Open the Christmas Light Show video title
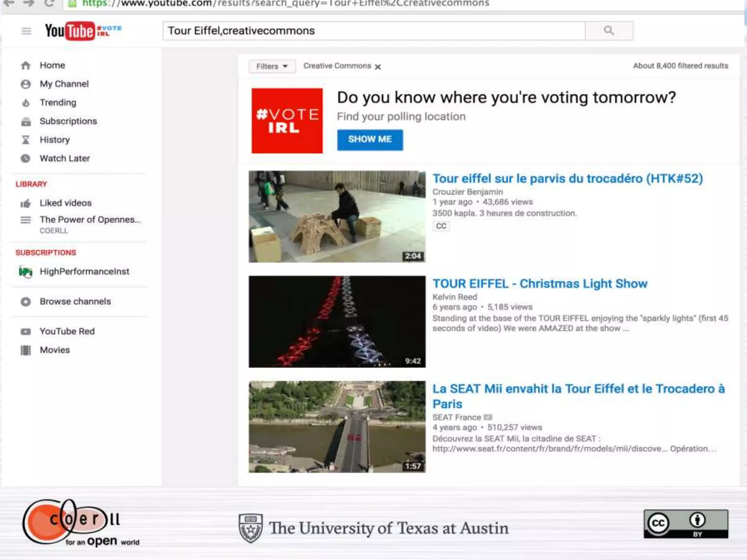Image resolution: width=747 pixels, height=560 pixels. coord(539,284)
